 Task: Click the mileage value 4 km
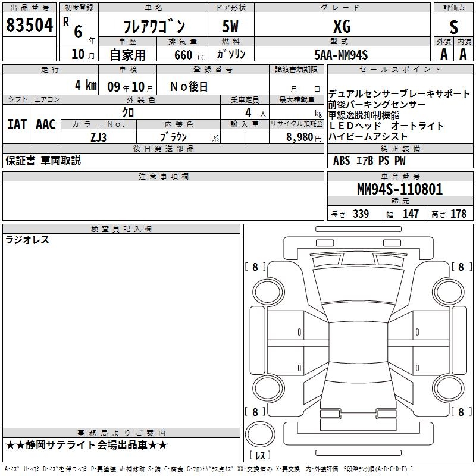pos(86,86)
